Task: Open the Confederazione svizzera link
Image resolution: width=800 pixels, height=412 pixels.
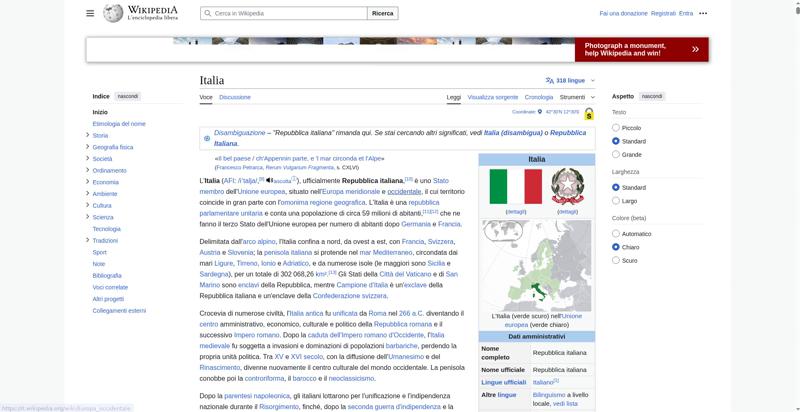Action: 349,296
